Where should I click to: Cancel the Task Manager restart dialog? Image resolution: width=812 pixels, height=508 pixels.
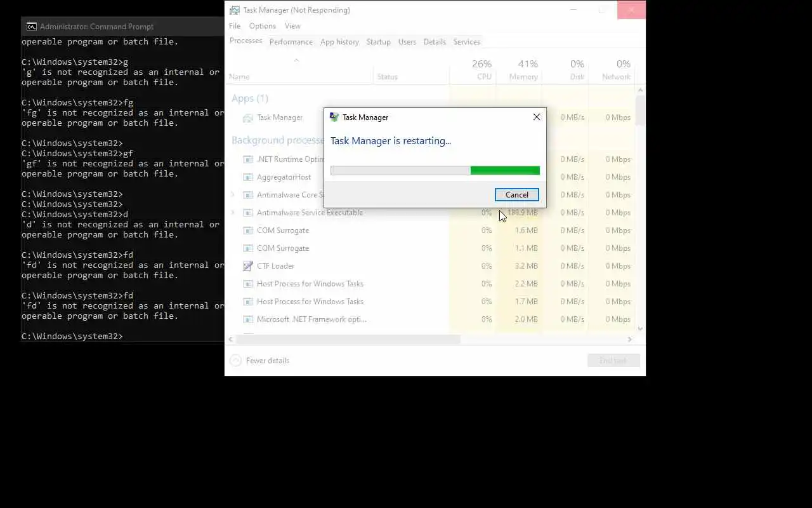coord(516,195)
